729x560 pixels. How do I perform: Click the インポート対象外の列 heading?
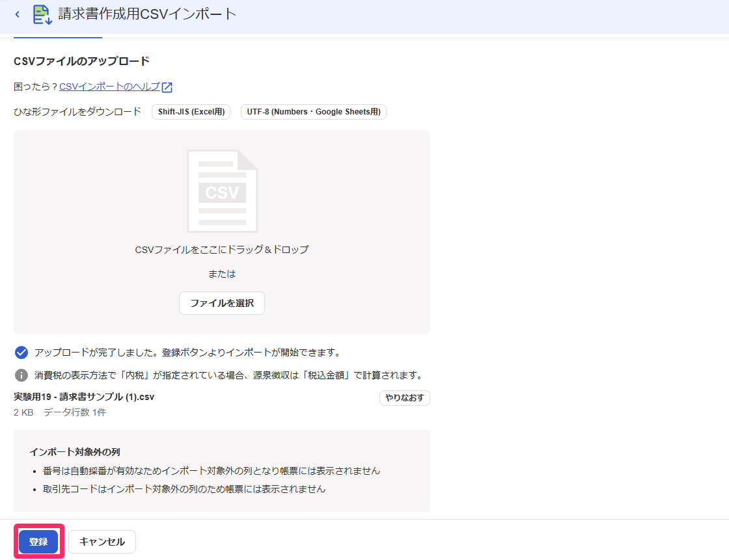coord(75,452)
